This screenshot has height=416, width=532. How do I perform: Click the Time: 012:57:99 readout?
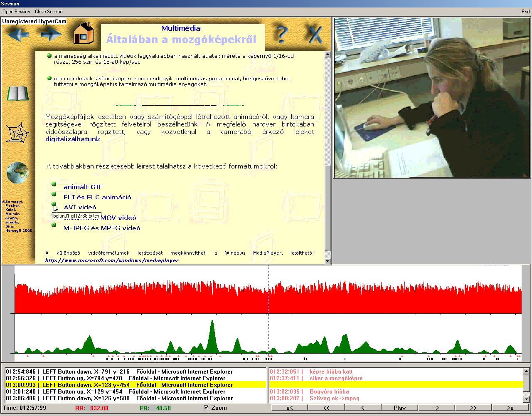pyautogui.click(x=25, y=408)
